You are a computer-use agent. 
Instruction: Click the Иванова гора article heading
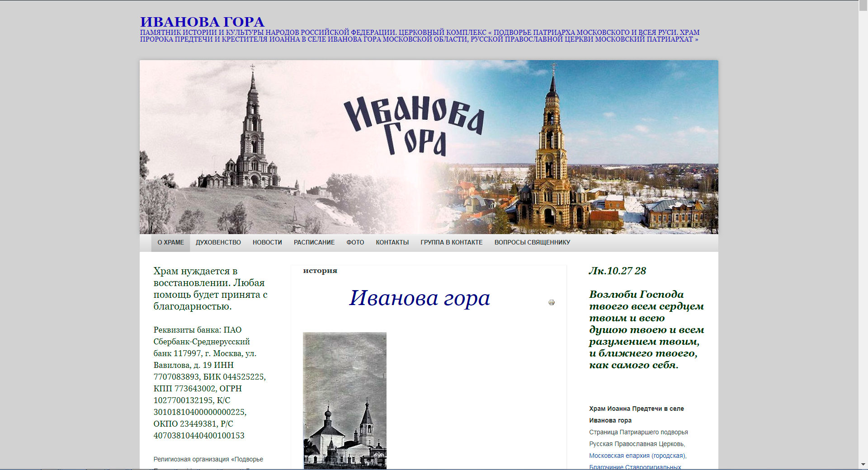(x=420, y=298)
